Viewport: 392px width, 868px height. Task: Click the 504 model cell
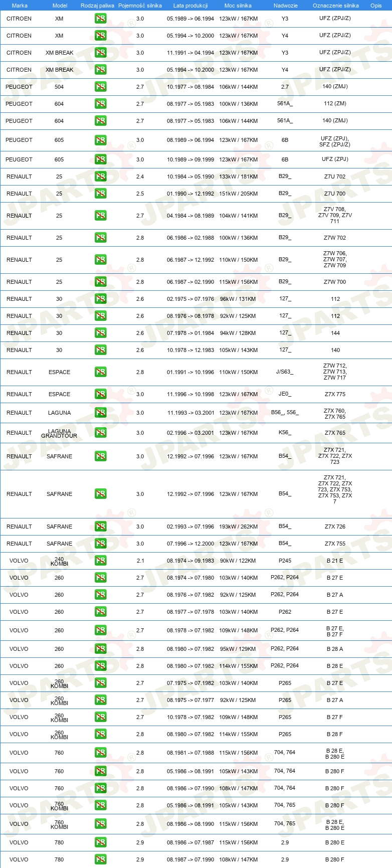pyautogui.click(x=59, y=87)
